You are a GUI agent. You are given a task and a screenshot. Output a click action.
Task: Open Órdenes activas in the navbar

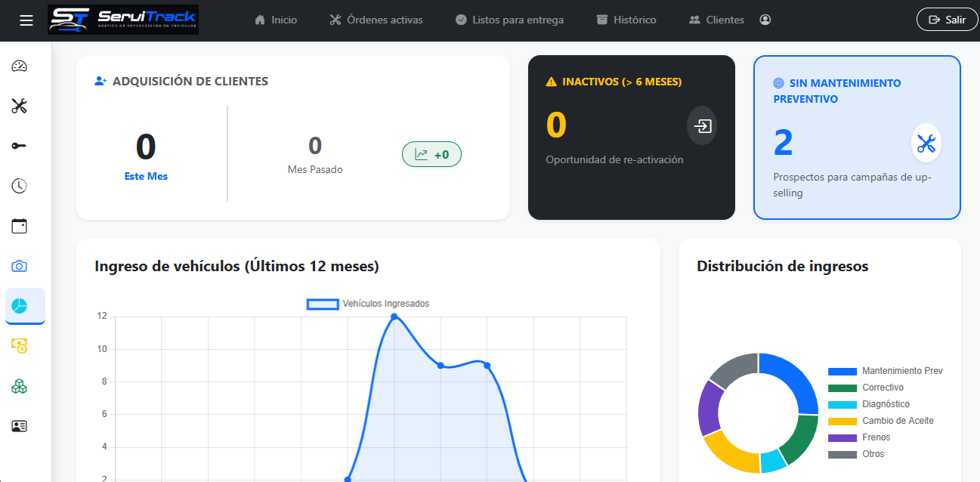point(376,20)
